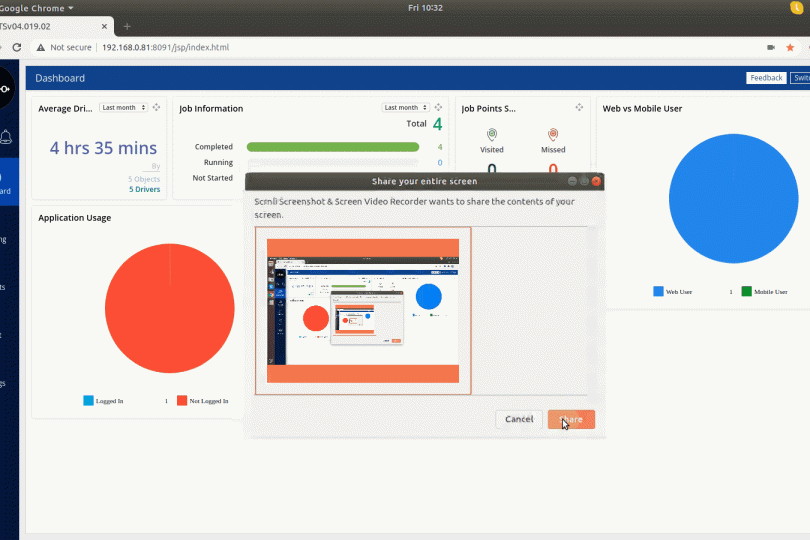Open notifications bell in sidebar
The image size is (810, 540).
(6, 137)
